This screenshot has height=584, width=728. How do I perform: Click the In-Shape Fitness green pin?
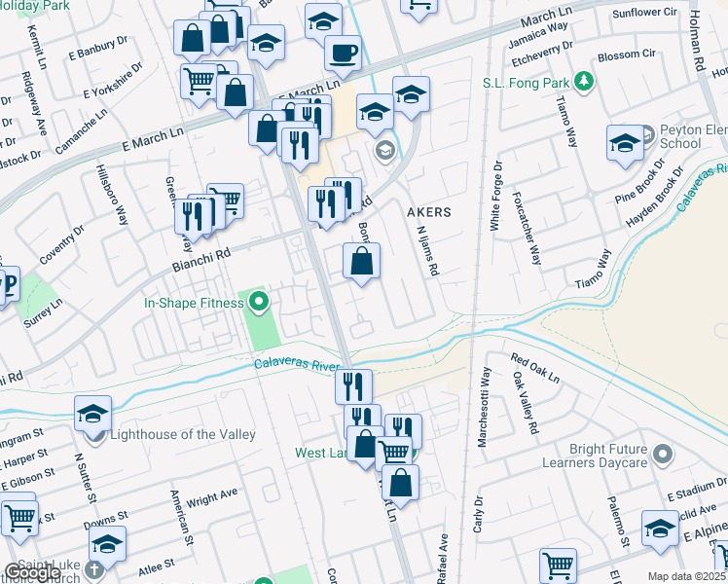coord(259,302)
